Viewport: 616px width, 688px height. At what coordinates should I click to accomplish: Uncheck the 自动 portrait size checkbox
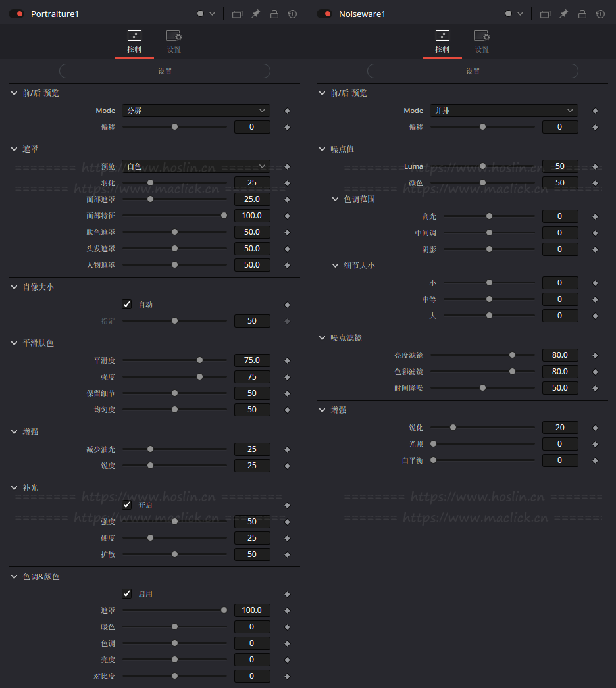pos(127,305)
